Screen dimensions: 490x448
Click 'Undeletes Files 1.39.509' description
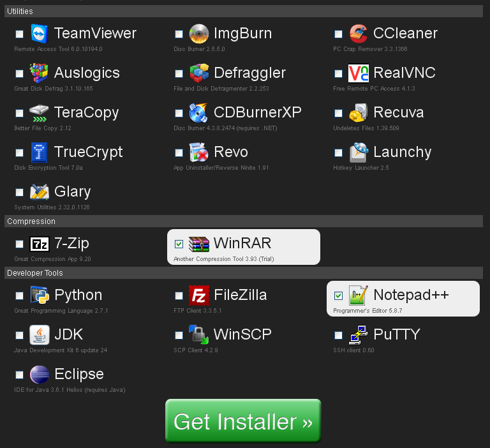(x=366, y=128)
